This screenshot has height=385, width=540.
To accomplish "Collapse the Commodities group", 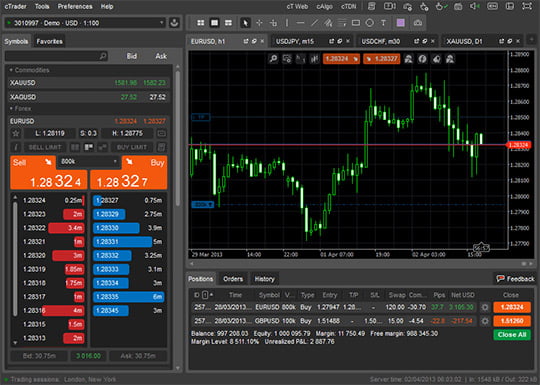I will [x=11, y=70].
